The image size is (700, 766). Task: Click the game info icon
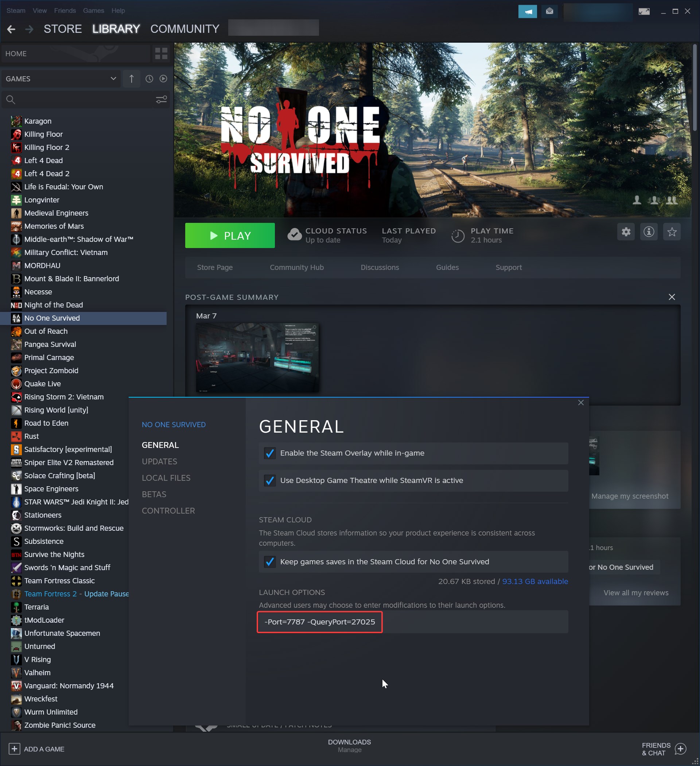pos(649,232)
